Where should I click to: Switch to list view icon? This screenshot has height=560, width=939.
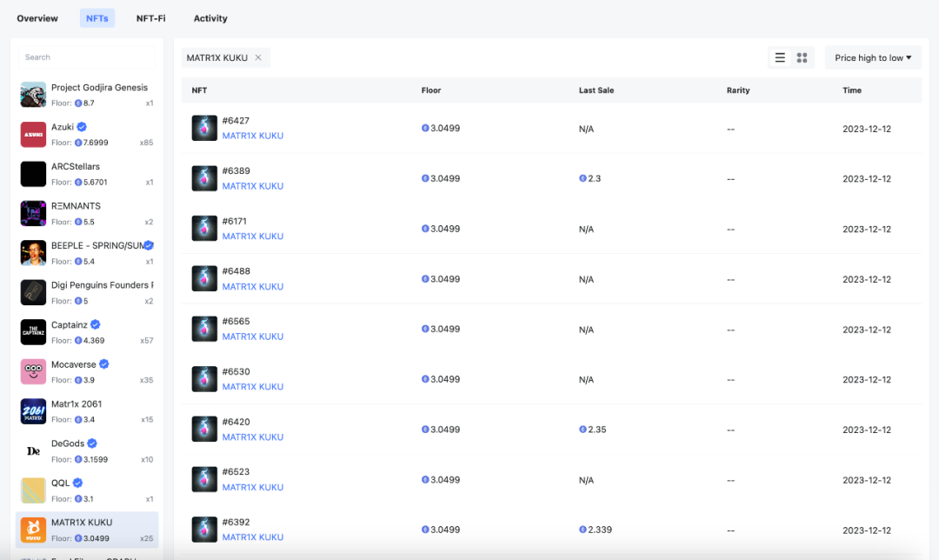click(780, 57)
